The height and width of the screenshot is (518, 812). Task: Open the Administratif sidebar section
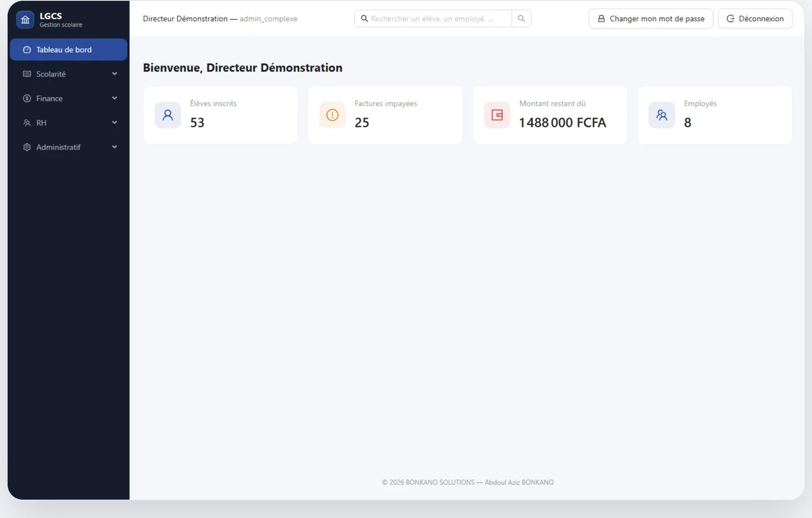pyautogui.click(x=68, y=147)
